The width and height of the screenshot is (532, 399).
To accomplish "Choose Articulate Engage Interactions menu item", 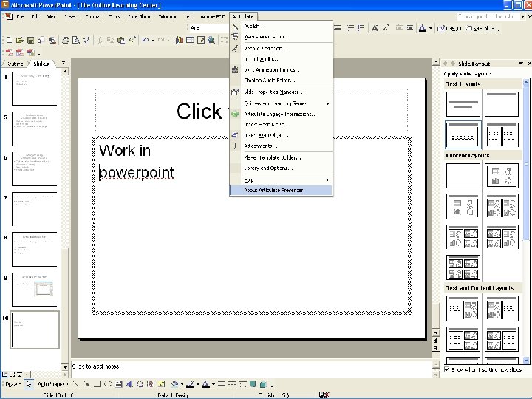I will 281,114.
